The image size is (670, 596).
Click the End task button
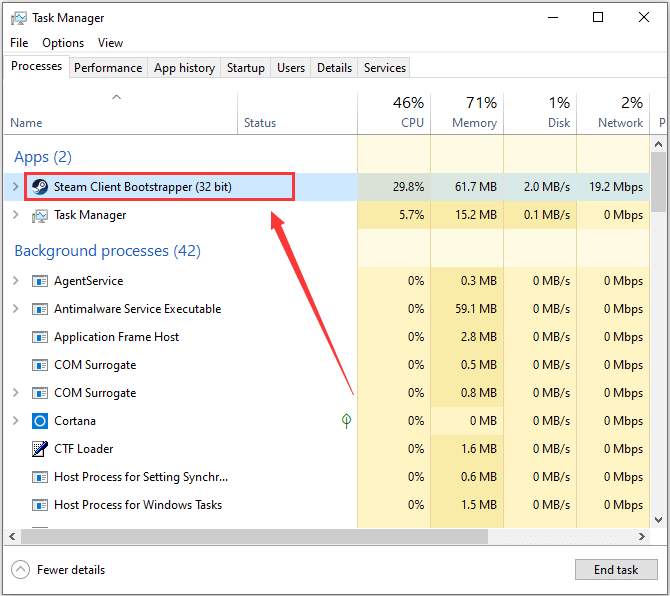[616, 570]
